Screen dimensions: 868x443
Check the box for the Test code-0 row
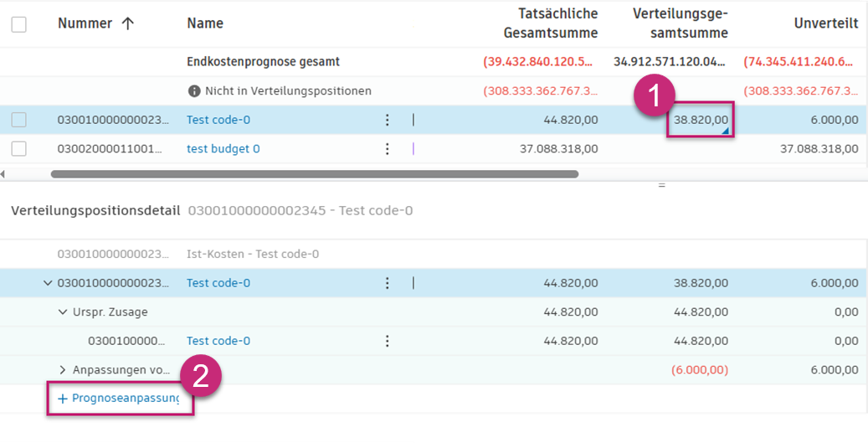[x=18, y=120]
